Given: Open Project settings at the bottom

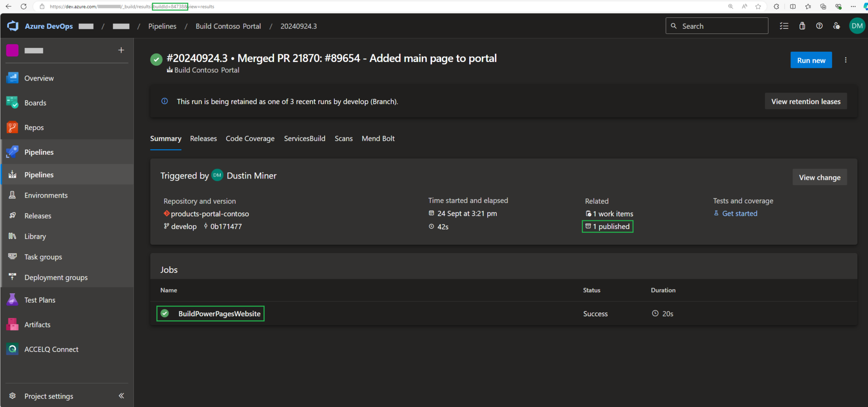Looking at the screenshot, I should pos(49,396).
